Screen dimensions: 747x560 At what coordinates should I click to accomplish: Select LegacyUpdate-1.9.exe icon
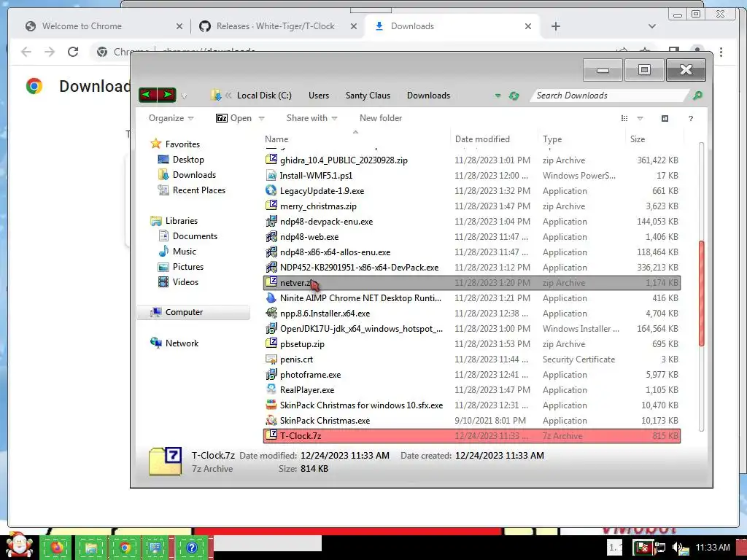click(x=271, y=190)
